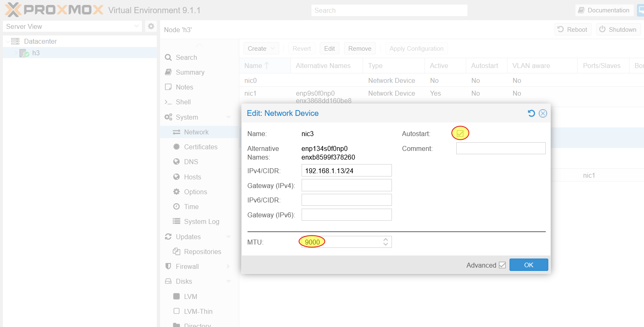Click the Edit toolbar button
Screen dimensions: 644x327
330,49
